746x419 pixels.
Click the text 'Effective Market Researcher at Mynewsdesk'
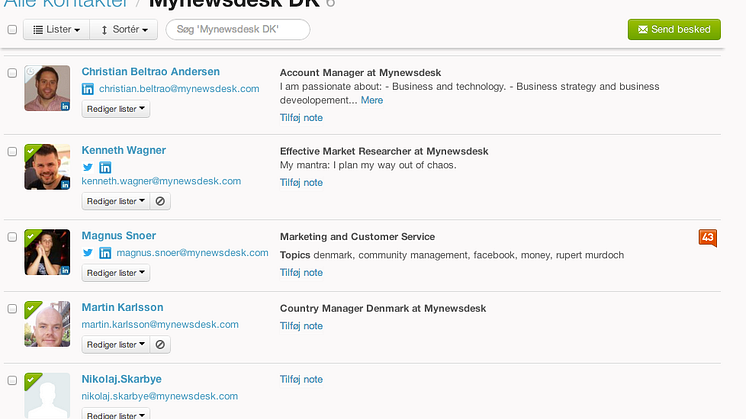tap(384, 151)
